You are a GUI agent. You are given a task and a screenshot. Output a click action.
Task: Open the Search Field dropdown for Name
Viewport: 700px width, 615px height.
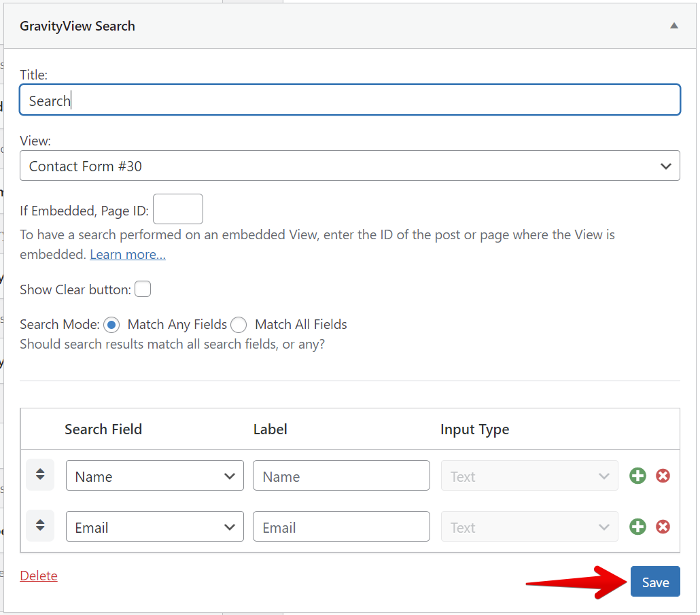[154, 476]
